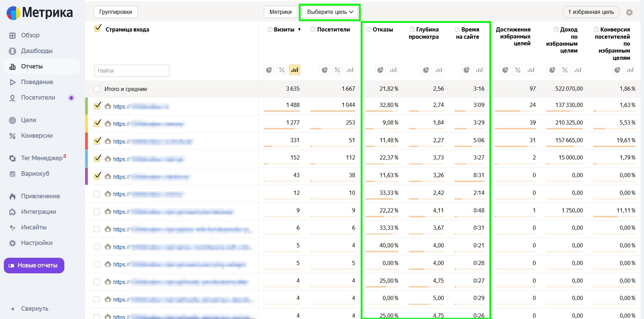Select pie chart icon under Визиты column

[x=269, y=70]
